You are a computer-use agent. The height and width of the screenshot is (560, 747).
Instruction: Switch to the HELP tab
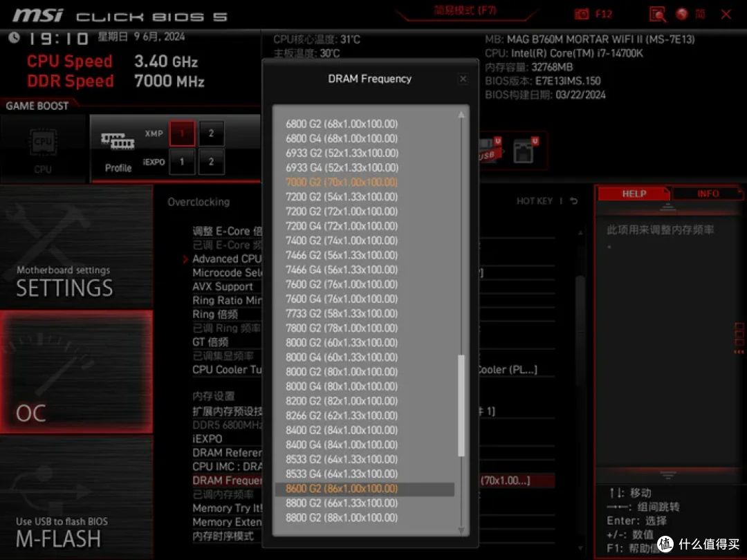pos(634,194)
